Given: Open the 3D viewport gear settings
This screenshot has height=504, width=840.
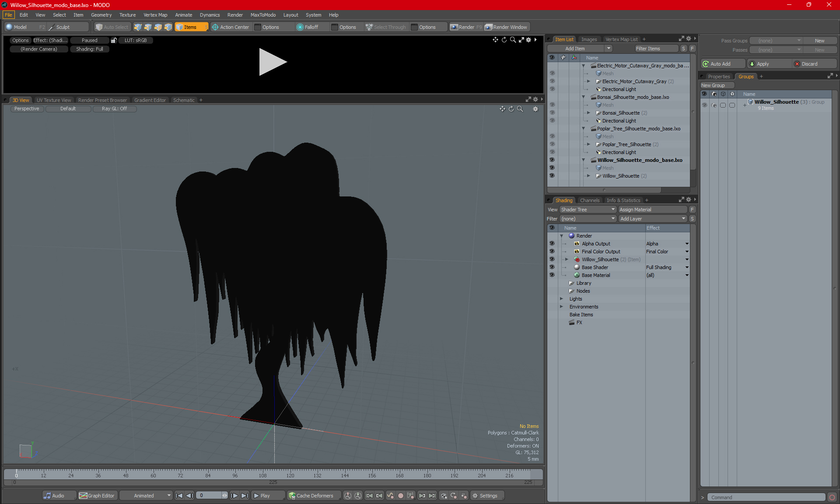Looking at the screenshot, I should point(535,109).
